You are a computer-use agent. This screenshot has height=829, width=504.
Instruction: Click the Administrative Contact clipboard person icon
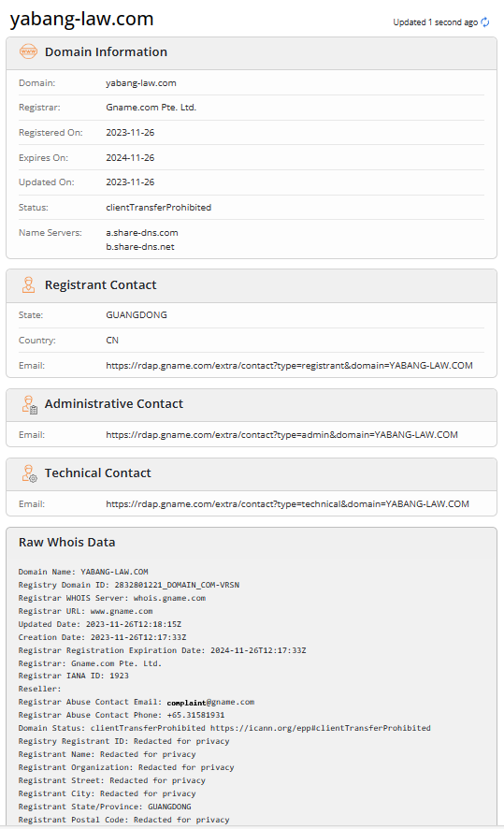[x=30, y=404]
